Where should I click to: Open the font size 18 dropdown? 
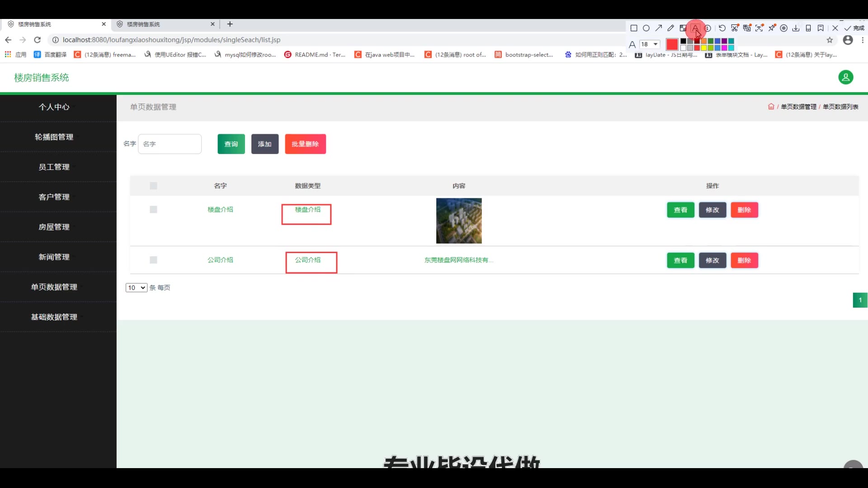click(x=650, y=44)
